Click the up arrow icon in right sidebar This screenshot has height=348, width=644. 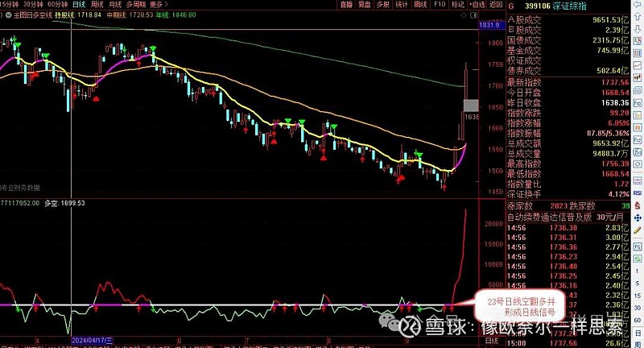638,17
